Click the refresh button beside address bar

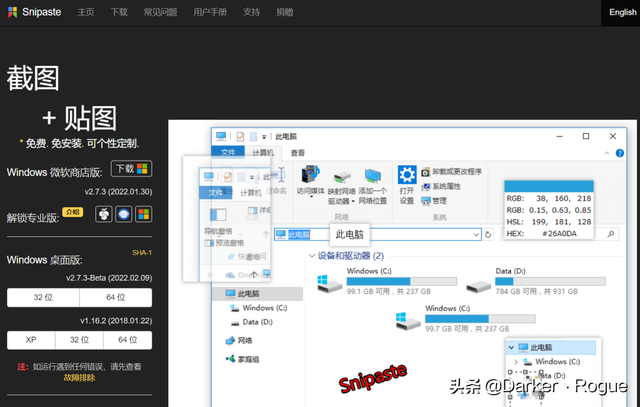coord(488,234)
